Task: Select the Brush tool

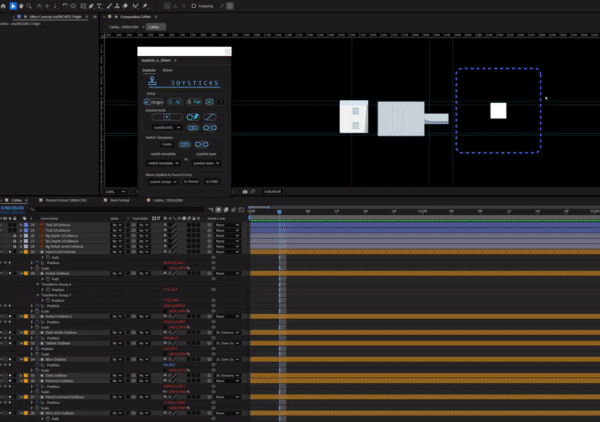Action: click(109, 6)
